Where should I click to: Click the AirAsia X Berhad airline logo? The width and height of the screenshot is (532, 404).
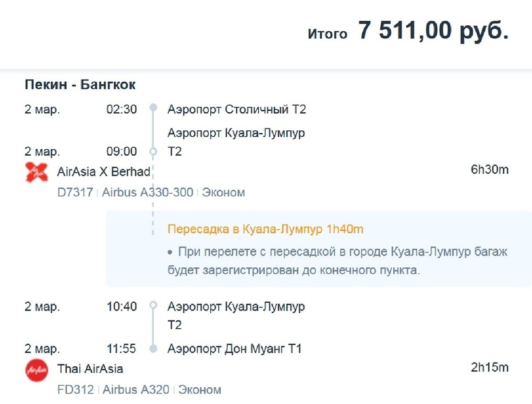[x=36, y=172]
